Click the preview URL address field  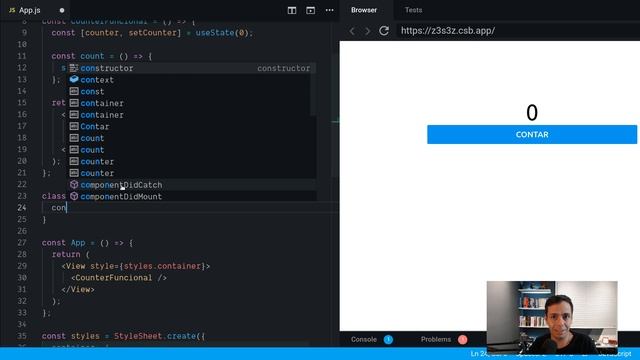[x=518, y=31]
